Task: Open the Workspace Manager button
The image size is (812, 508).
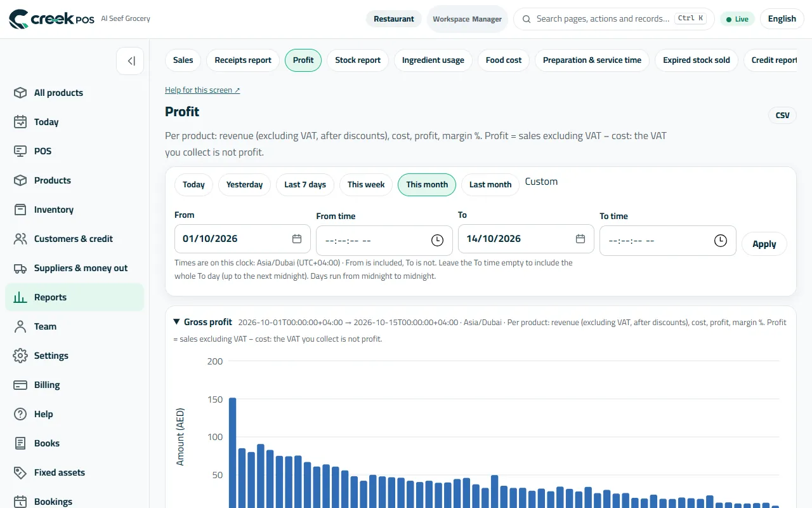Action: [x=468, y=19]
